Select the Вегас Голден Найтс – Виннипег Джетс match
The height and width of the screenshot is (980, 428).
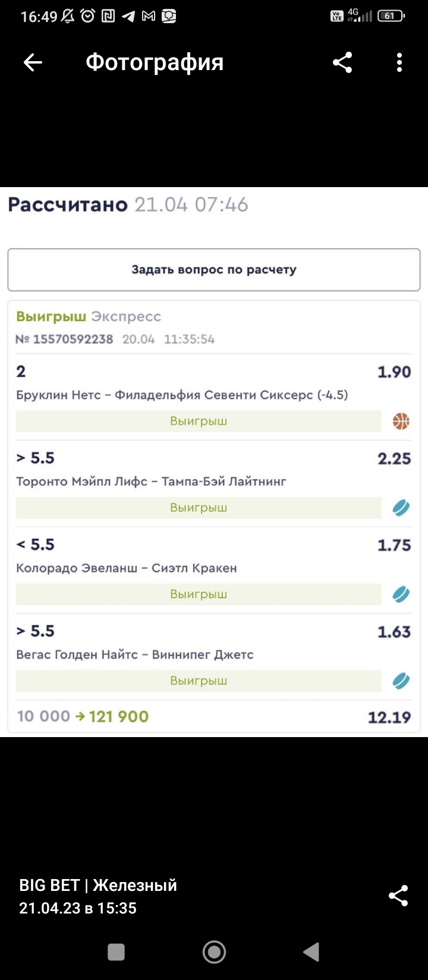pos(135,655)
